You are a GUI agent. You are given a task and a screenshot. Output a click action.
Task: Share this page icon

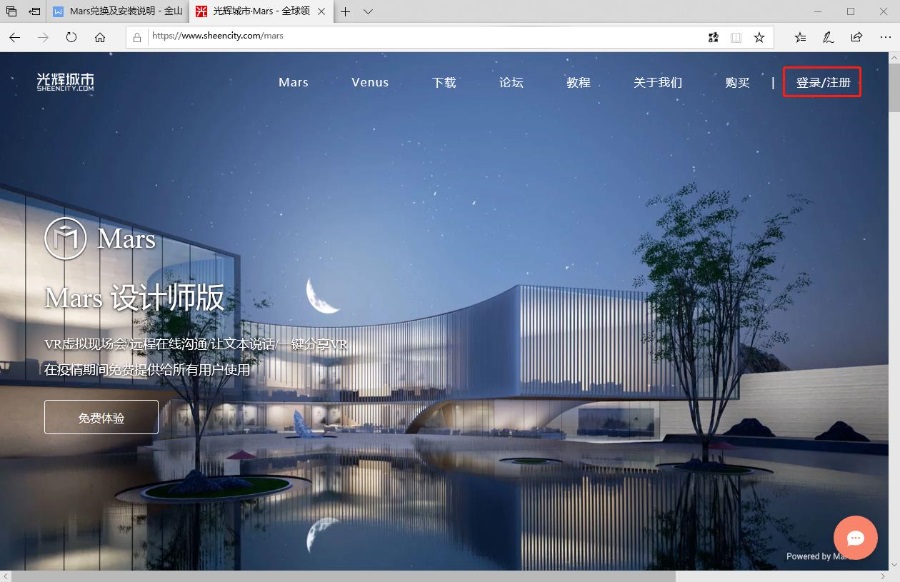click(x=856, y=37)
